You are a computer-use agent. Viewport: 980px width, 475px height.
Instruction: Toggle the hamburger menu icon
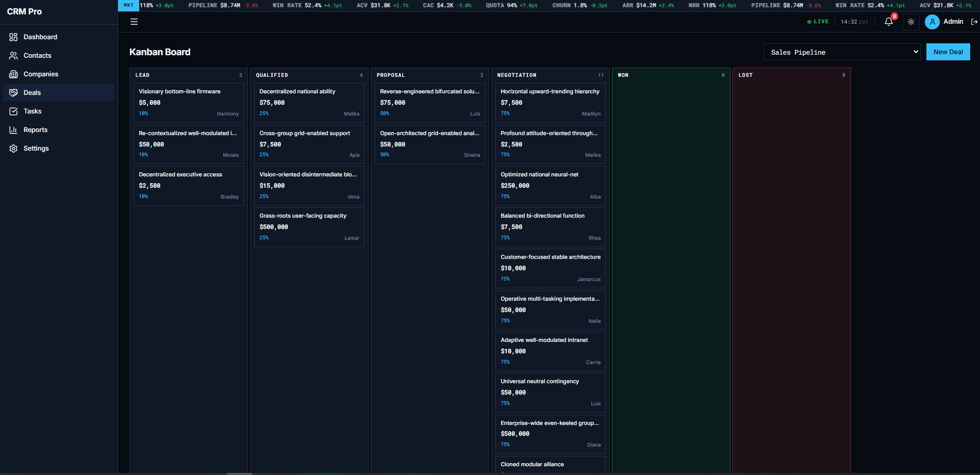134,22
